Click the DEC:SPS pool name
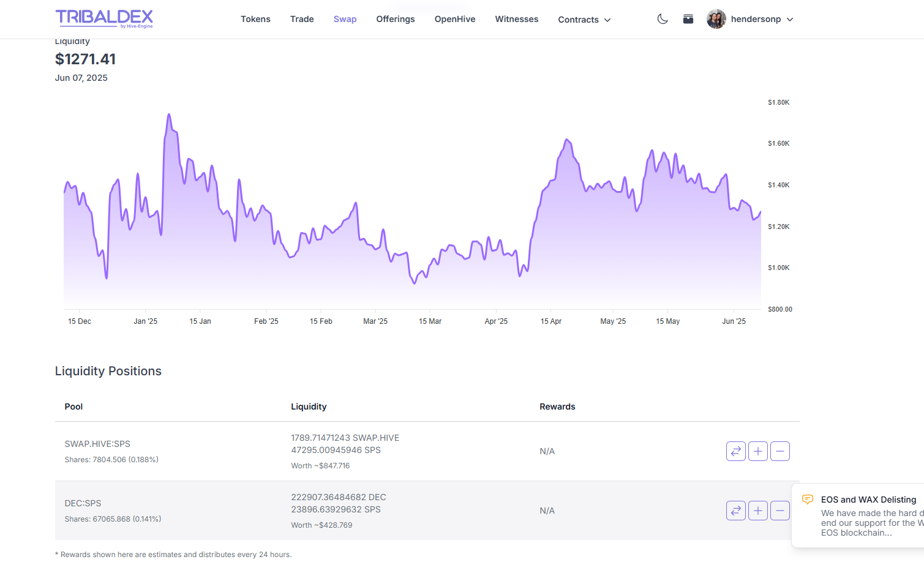The image size is (924, 562). point(83,503)
